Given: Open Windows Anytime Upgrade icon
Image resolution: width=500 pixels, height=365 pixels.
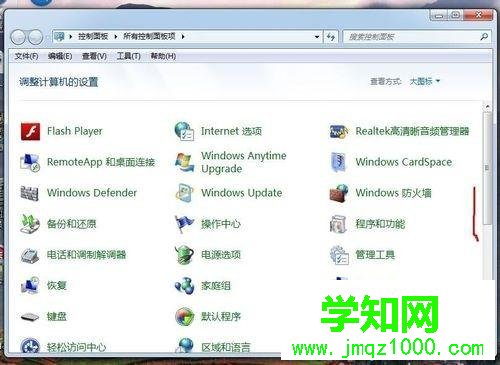Looking at the screenshot, I should (x=185, y=162).
